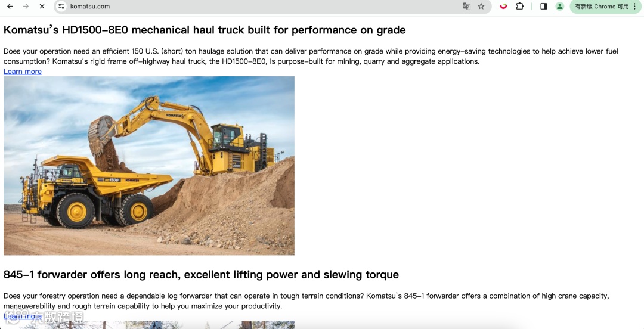Follow Learn more under 845-1 forwarder
Image resolution: width=644 pixels, height=329 pixels.
(23, 316)
